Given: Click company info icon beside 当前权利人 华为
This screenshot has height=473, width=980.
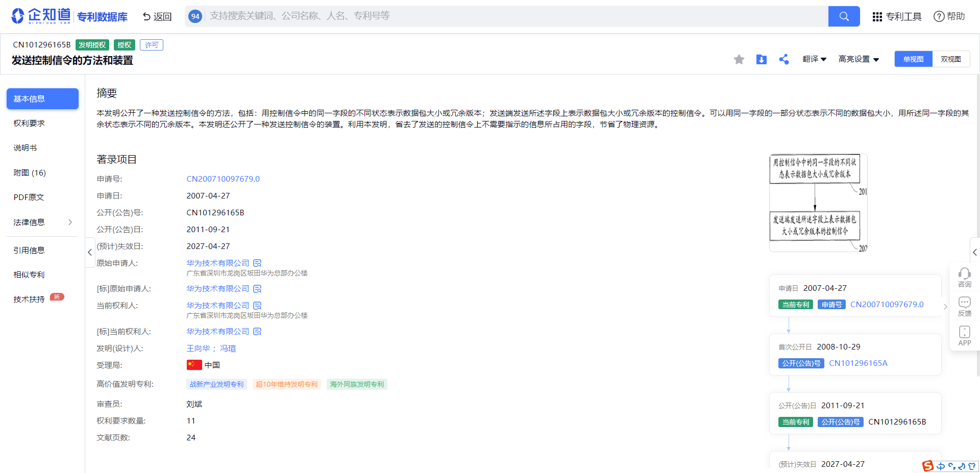Looking at the screenshot, I should pyautogui.click(x=257, y=305).
